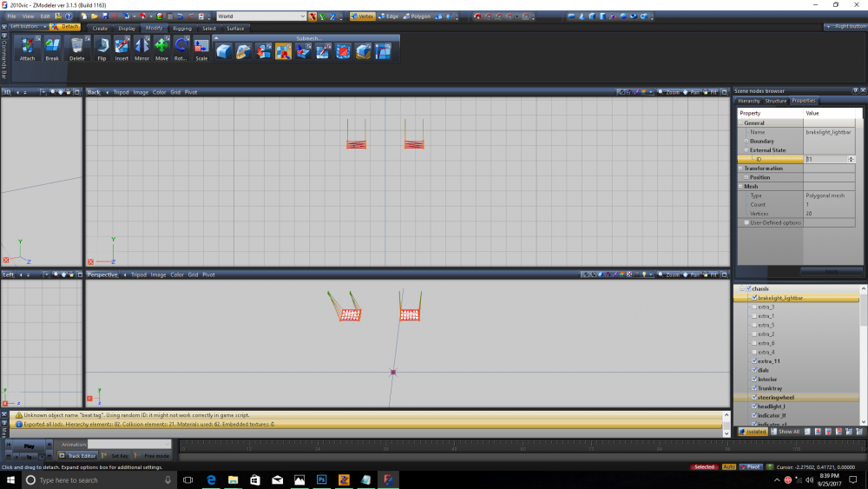Switch to the Rigging tab
The width and height of the screenshot is (868, 489).
point(182,29)
